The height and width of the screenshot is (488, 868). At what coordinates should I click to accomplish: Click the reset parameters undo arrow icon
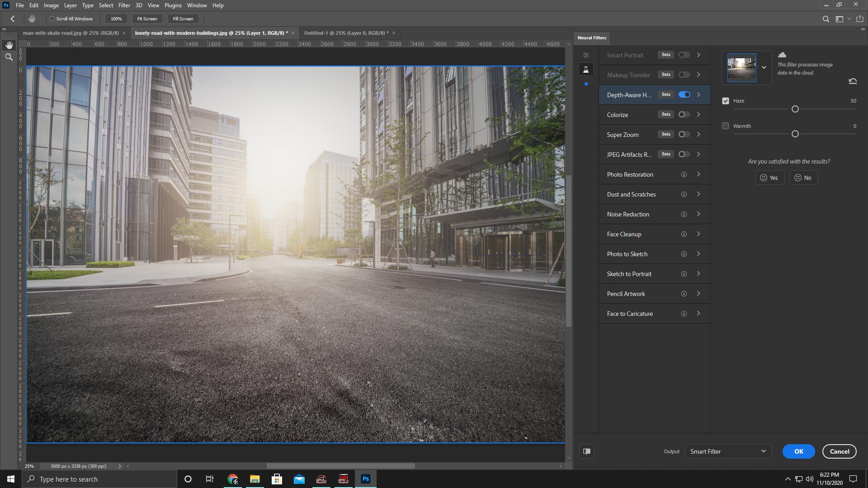click(853, 81)
